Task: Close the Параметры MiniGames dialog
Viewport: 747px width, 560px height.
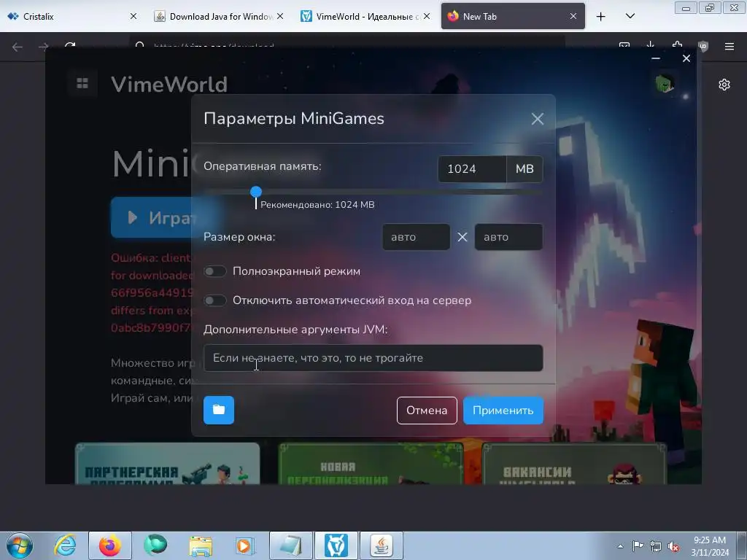Action: (538, 119)
